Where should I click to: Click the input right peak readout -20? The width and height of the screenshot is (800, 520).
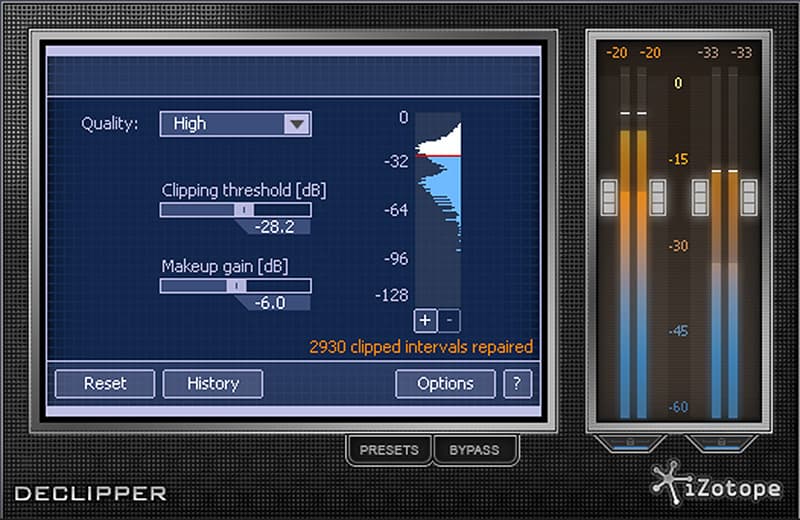650,53
